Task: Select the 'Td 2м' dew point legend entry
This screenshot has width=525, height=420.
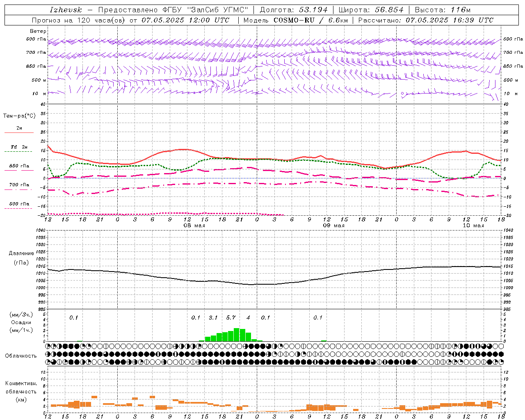Action: click(19, 147)
